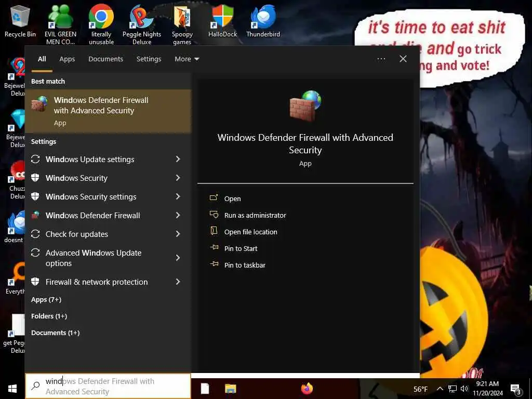
Task: Choose Open file location
Action: [251, 232]
